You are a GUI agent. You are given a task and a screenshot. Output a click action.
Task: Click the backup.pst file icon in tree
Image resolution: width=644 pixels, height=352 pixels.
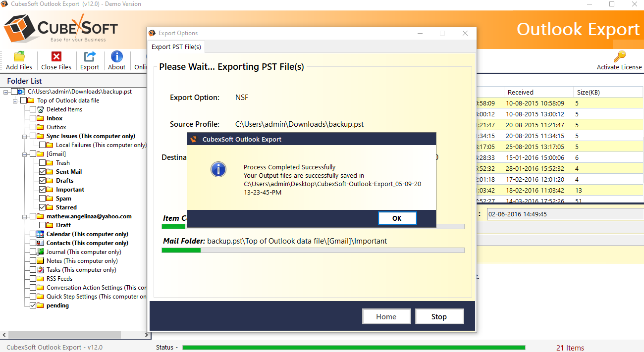[20, 92]
